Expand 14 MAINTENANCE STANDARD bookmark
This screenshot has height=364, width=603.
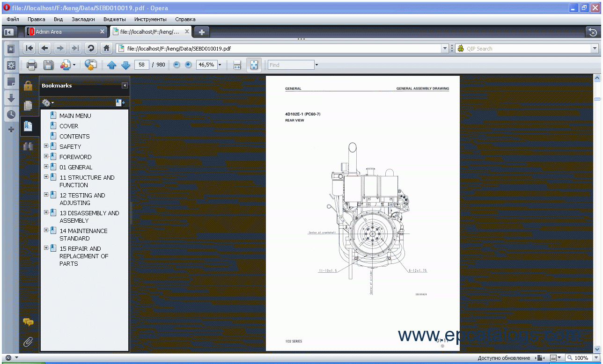[x=46, y=230]
